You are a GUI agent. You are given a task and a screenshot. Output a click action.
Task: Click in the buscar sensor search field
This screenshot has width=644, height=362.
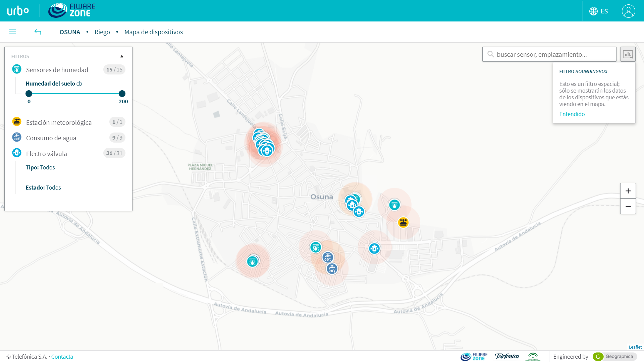tap(549, 54)
